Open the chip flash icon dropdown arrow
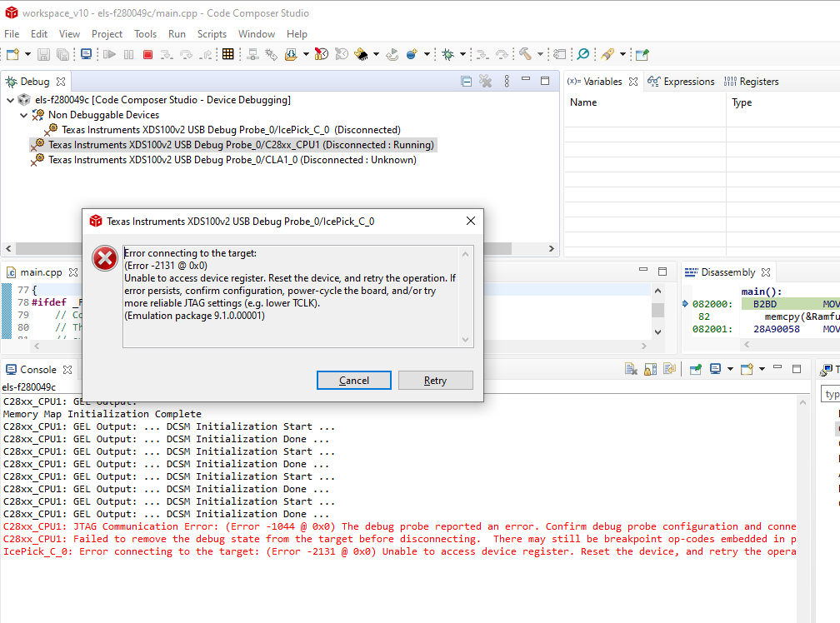The width and height of the screenshot is (840, 623). 376,54
